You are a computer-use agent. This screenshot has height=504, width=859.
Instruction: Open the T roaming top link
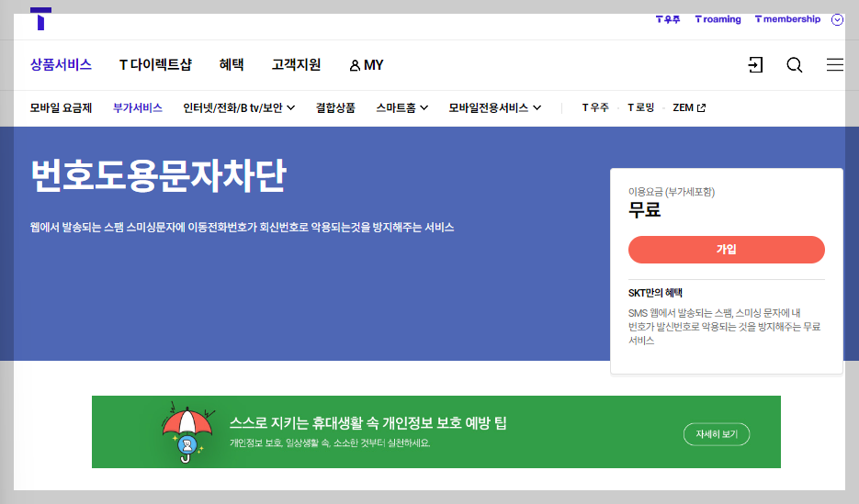point(718,19)
